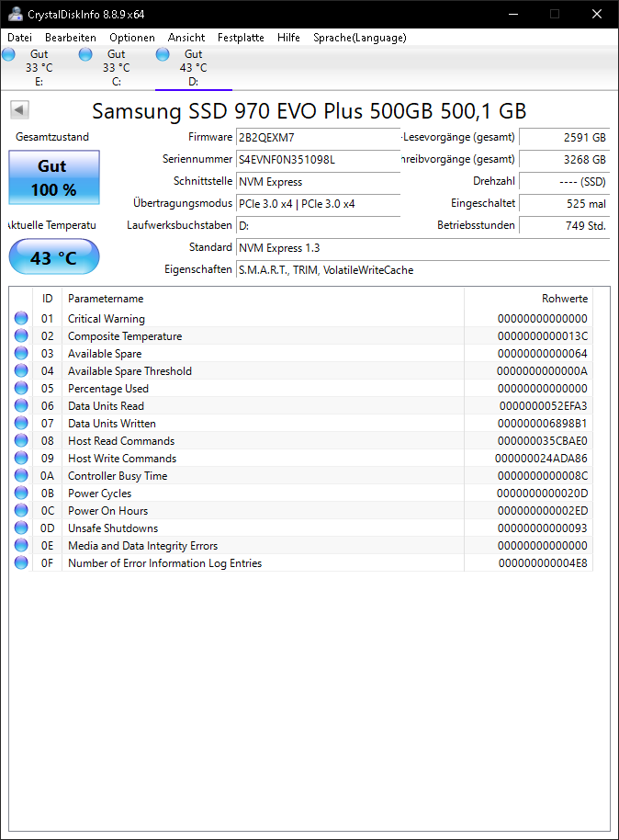The width and height of the screenshot is (619, 840).
Task: Click status orb for Critical Warning row
Action: (x=21, y=318)
